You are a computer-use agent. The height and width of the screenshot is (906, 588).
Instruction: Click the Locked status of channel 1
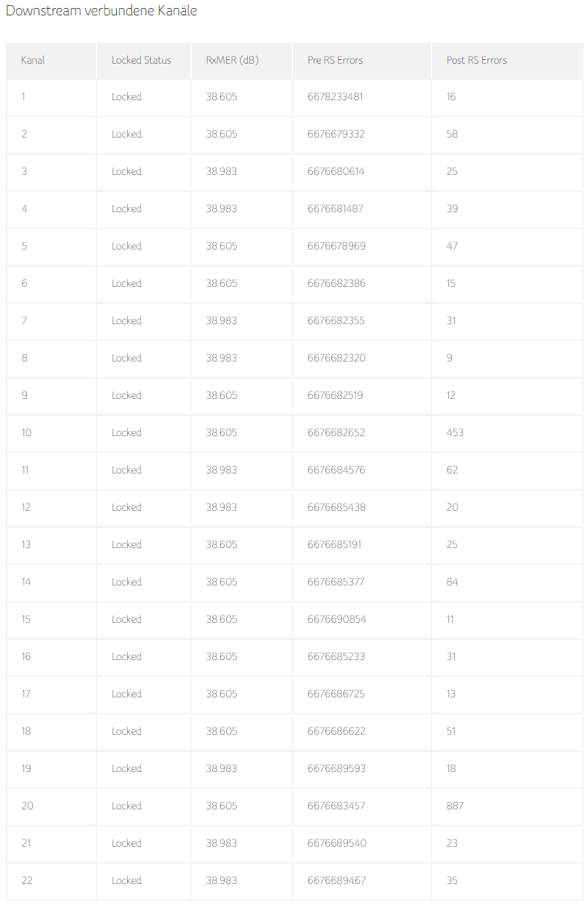point(127,97)
